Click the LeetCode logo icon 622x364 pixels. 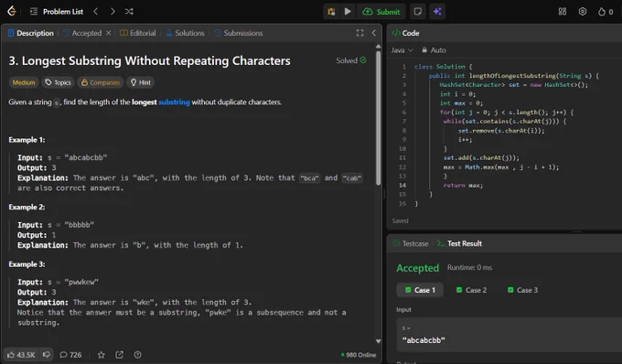(x=12, y=11)
